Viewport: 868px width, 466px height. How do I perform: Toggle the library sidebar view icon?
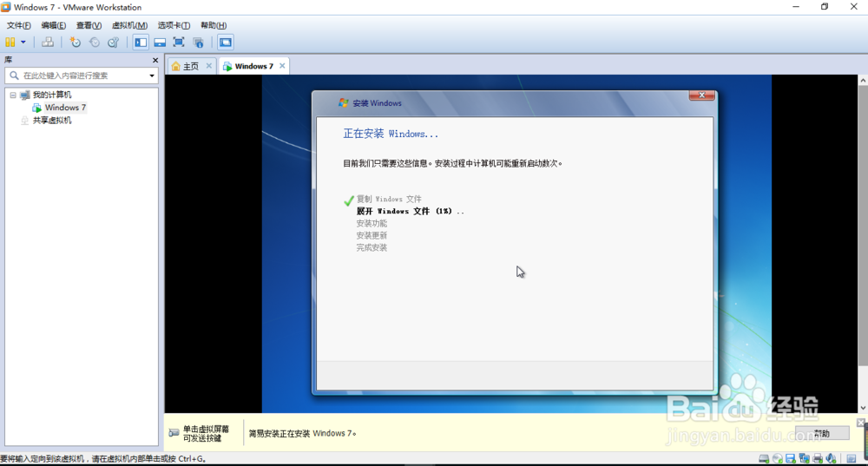[x=141, y=42]
